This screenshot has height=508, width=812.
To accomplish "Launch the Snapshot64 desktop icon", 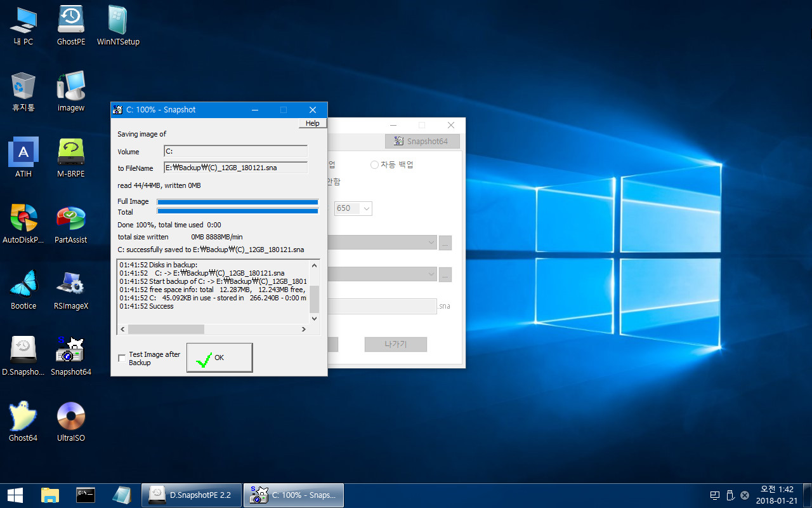I will pos(71,356).
